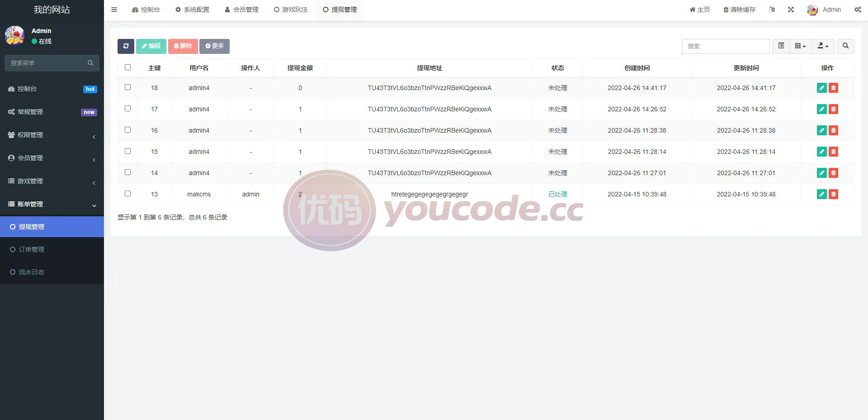Click the 更多 button
Viewport: 868px width, 420px height.
[x=214, y=46]
